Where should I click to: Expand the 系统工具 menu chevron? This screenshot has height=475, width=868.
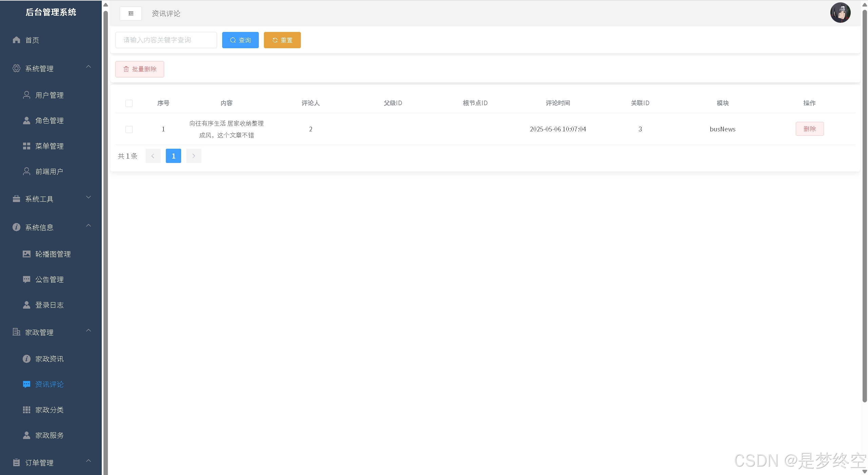[89, 197]
